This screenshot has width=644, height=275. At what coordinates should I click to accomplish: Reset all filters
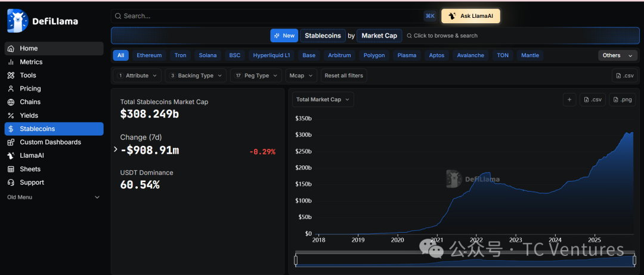(x=344, y=76)
